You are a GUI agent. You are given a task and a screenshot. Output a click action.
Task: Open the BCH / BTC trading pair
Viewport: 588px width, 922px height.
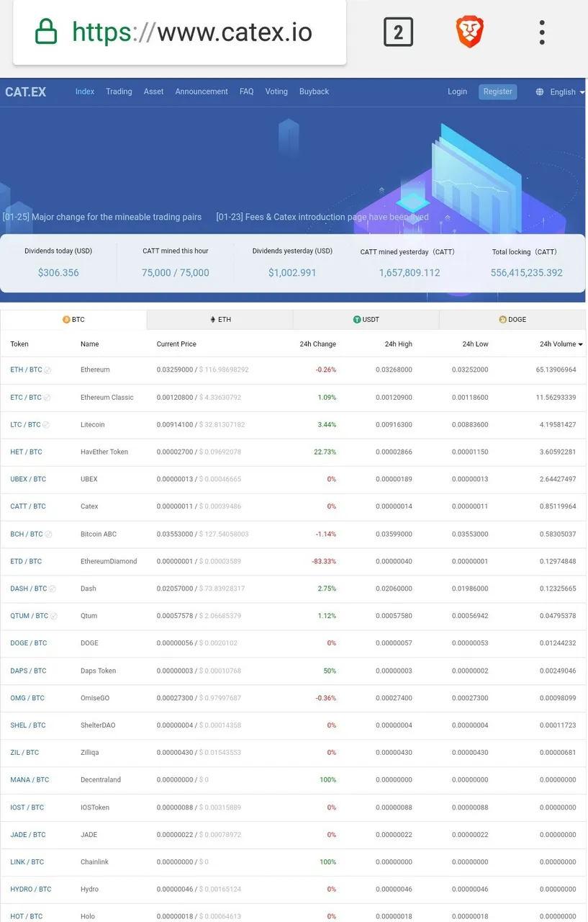tap(27, 534)
